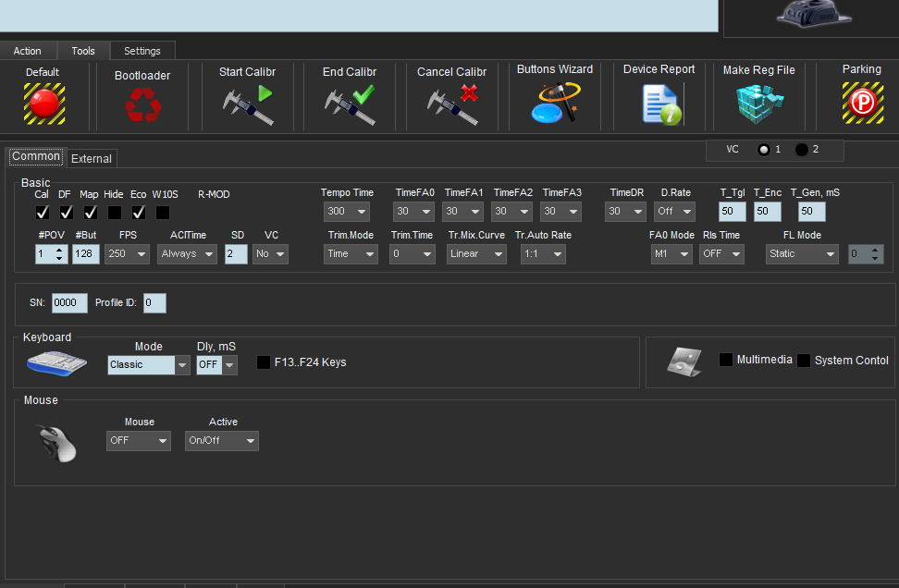This screenshot has width=899, height=588.
Task: Open the Bootloader recycle icon
Action: click(x=142, y=104)
